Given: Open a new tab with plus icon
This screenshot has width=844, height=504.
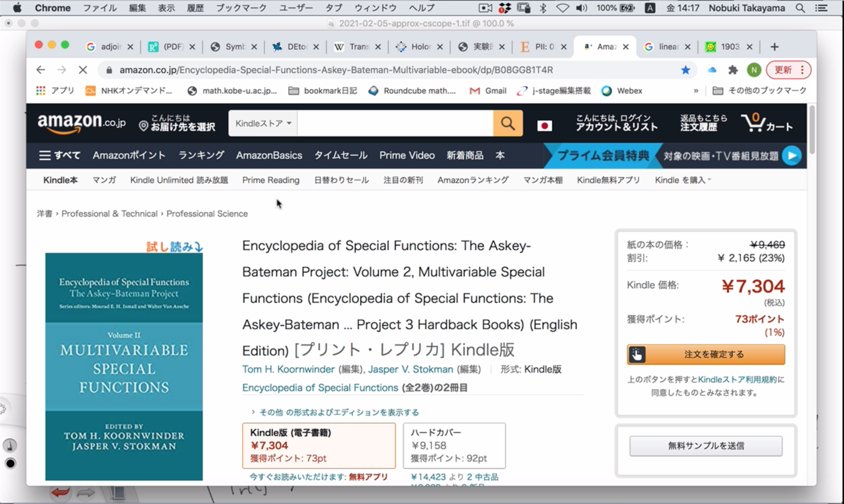Looking at the screenshot, I should coord(774,47).
